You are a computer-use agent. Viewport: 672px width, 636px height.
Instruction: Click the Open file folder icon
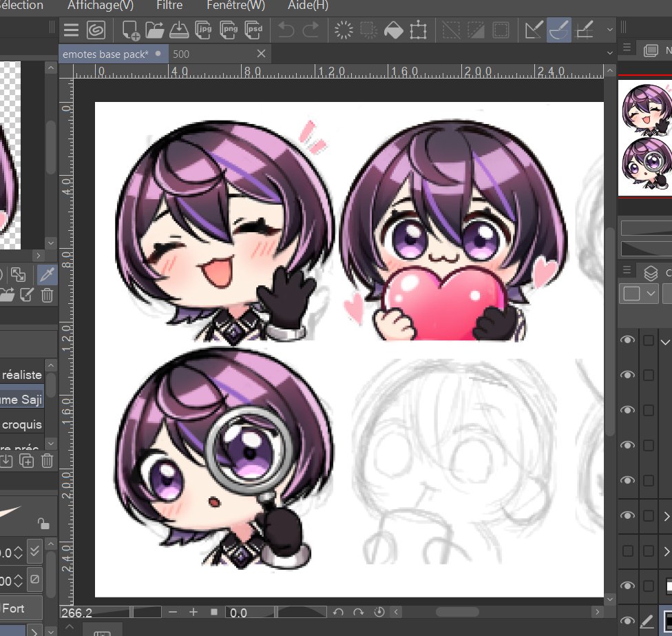[x=155, y=30]
